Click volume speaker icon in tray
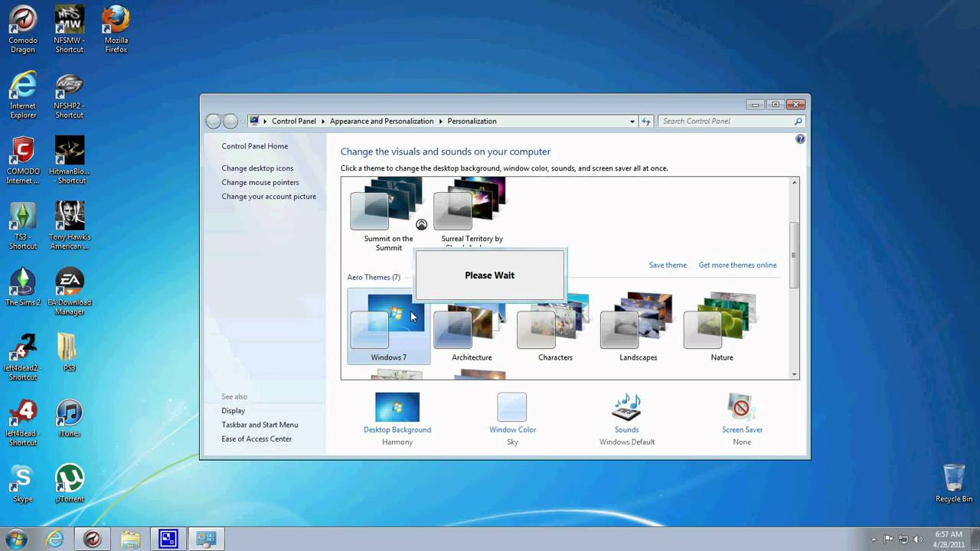The height and width of the screenshot is (551, 980). (x=919, y=540)
